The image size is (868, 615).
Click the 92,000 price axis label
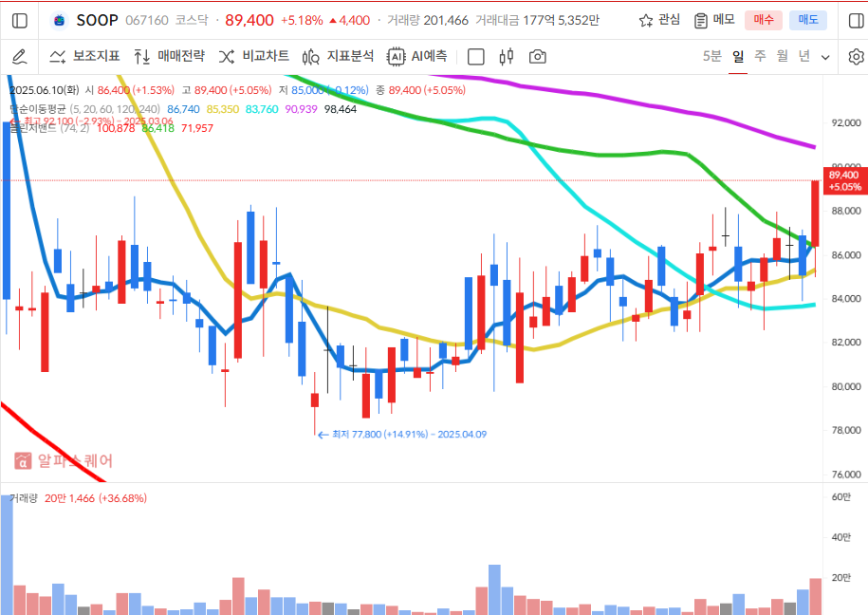[846, 122]
